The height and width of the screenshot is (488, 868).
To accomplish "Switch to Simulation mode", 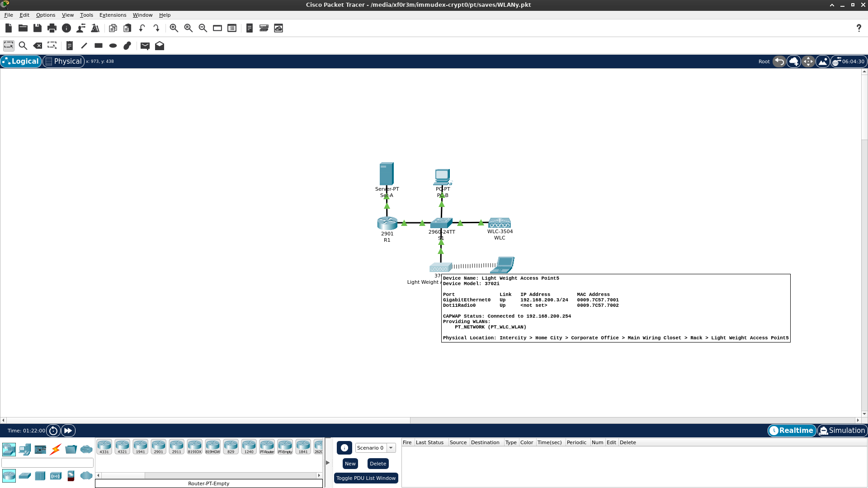I will coord(842,430).
